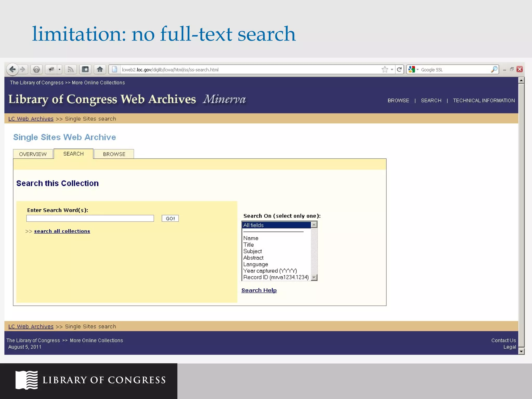Click page scrollbar down arrow
The height and width of the screenshot is (399, 532).
tap(521, 351)
